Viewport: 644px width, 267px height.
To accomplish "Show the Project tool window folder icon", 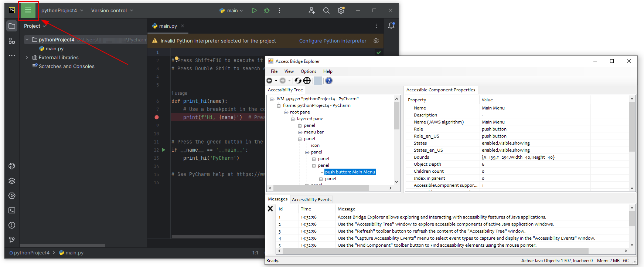I will tap(12, 26).
